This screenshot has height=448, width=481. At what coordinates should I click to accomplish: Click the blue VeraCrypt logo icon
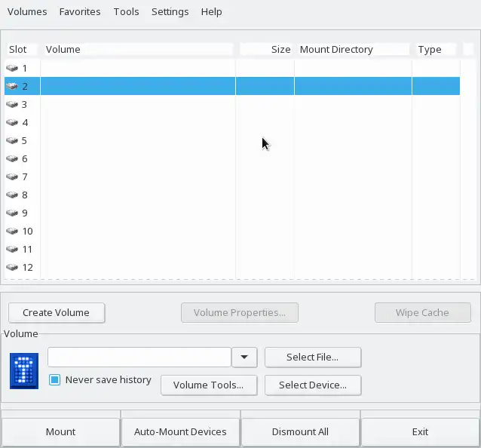[x=24, y=370]
